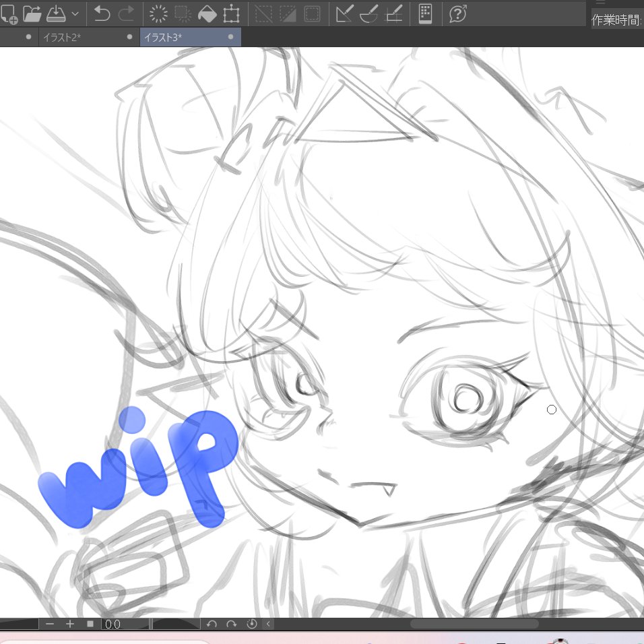
Task: Click the fit-to-screen square button
Action: coord(91,624)
